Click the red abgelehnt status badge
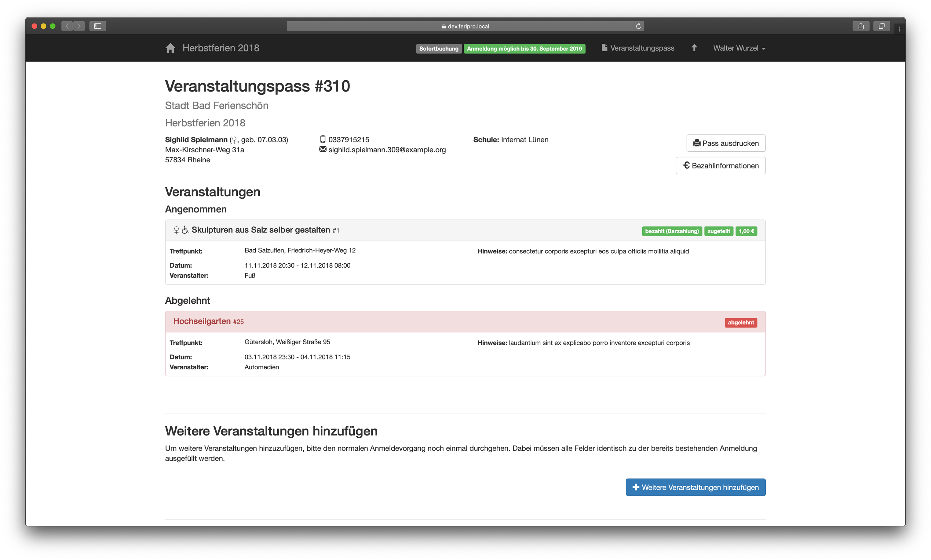Screen dimensions: 931x560 click(x=740, y=323)
